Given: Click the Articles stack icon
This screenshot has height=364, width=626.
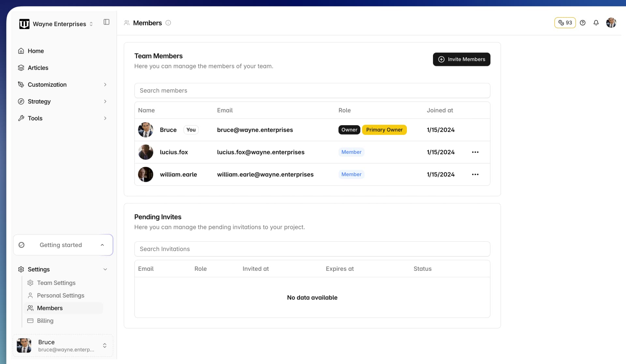Looking at the screenshot, I should 21,67.
